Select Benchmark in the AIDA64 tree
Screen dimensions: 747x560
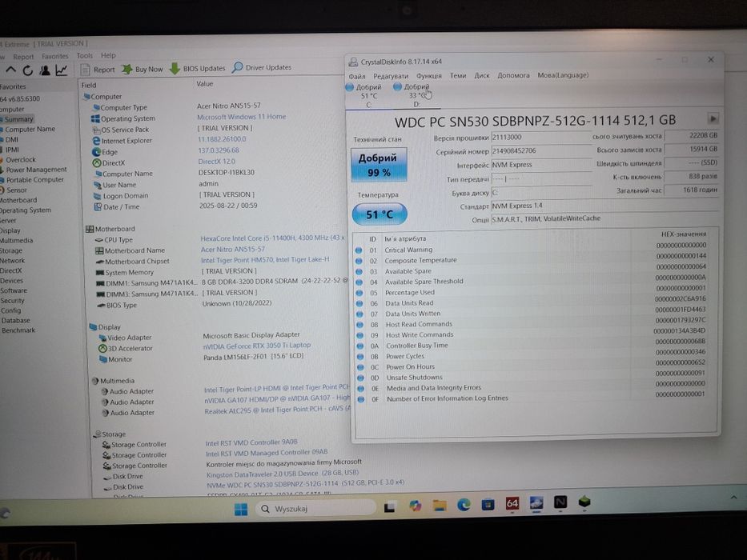(18, 330)
